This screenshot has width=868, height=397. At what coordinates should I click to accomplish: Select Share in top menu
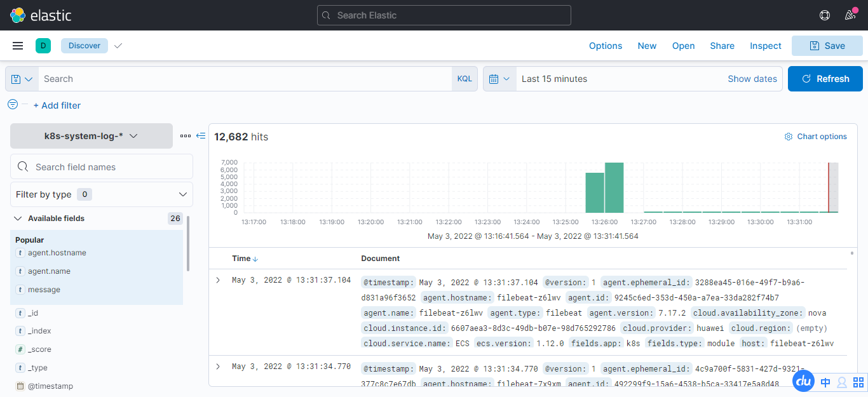pyautogui.click(x=722, y=46)
